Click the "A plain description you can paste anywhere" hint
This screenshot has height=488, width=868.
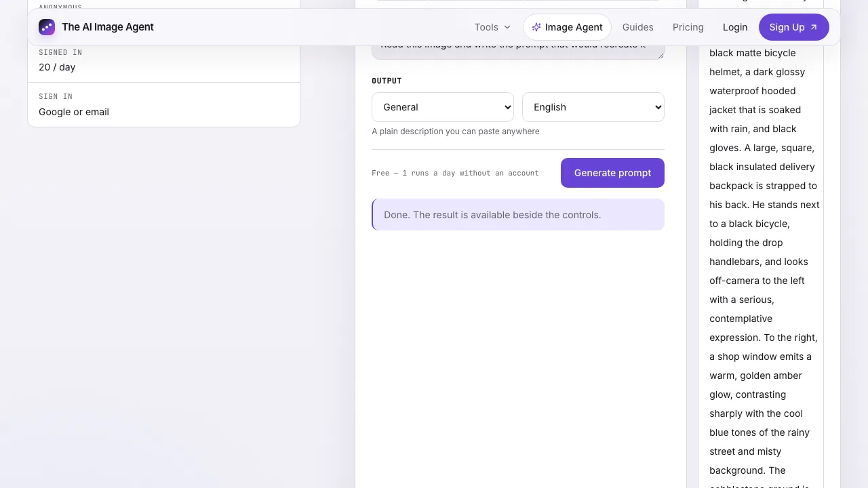(x=456, y=131)
